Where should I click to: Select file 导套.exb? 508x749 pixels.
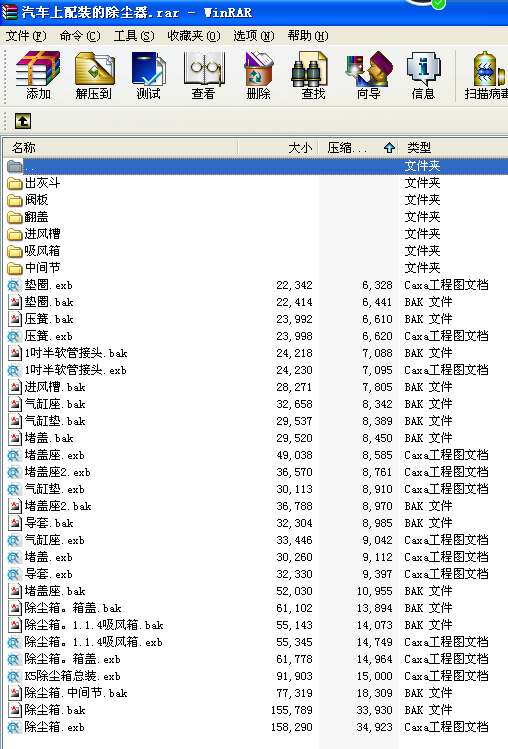pos(48,574)
